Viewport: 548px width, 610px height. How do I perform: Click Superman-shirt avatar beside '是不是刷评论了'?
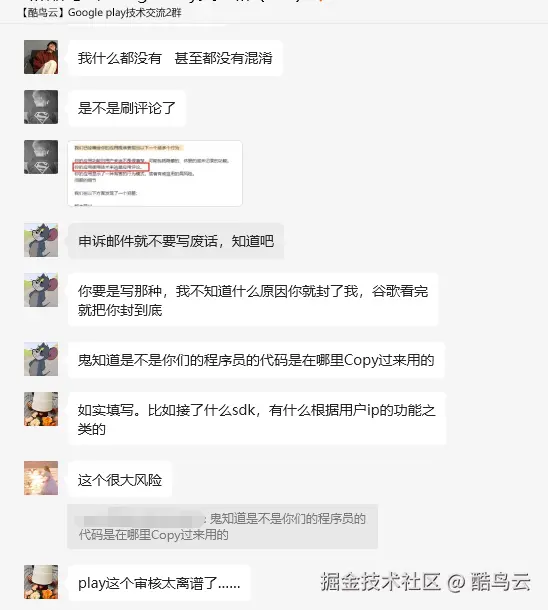41,107
